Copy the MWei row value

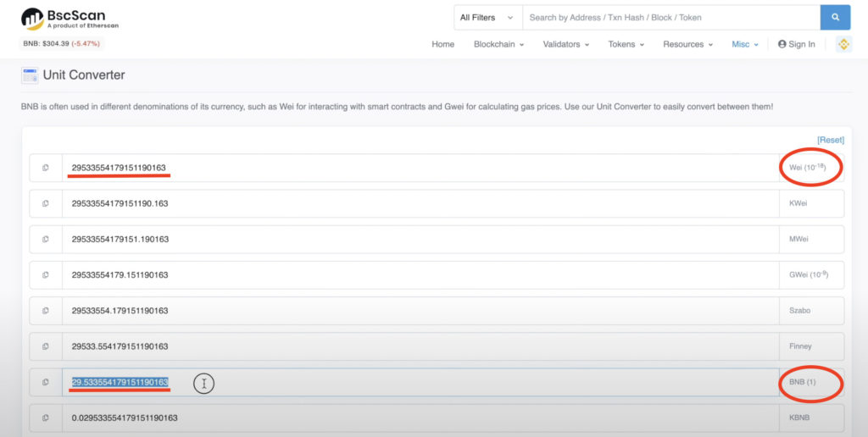pos(46,239)
